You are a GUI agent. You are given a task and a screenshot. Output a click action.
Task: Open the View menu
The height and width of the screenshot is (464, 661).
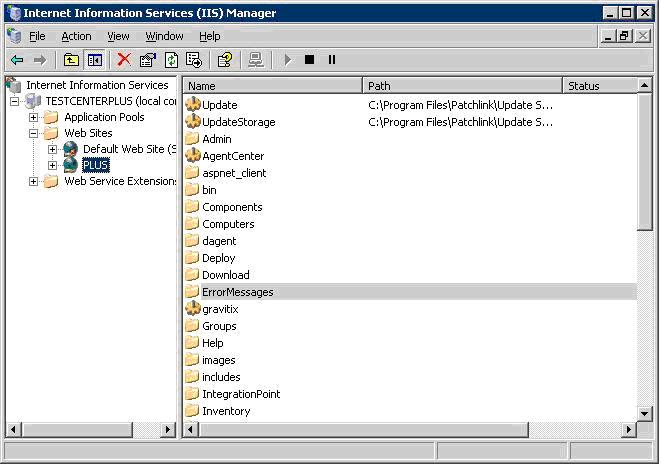click(118, 36)
